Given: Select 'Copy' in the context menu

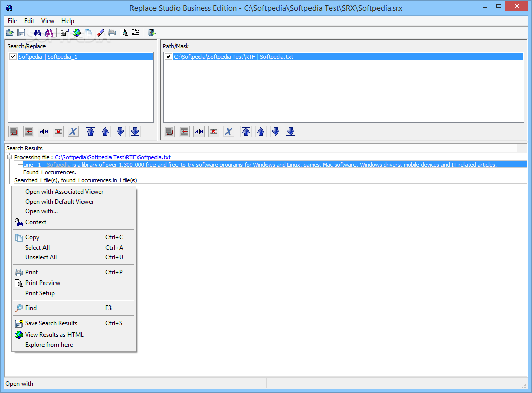Looking at the screenshot, I should pos(74,237).
